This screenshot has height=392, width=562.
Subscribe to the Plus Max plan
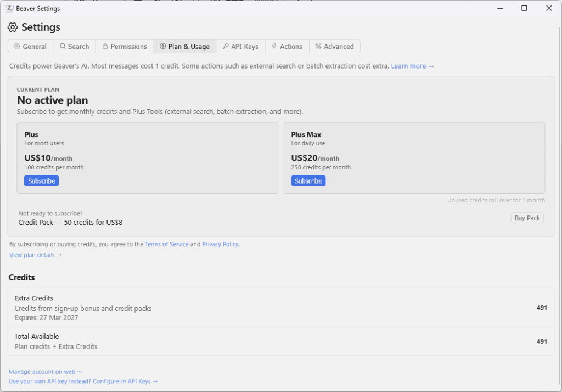tap(308, 181)
